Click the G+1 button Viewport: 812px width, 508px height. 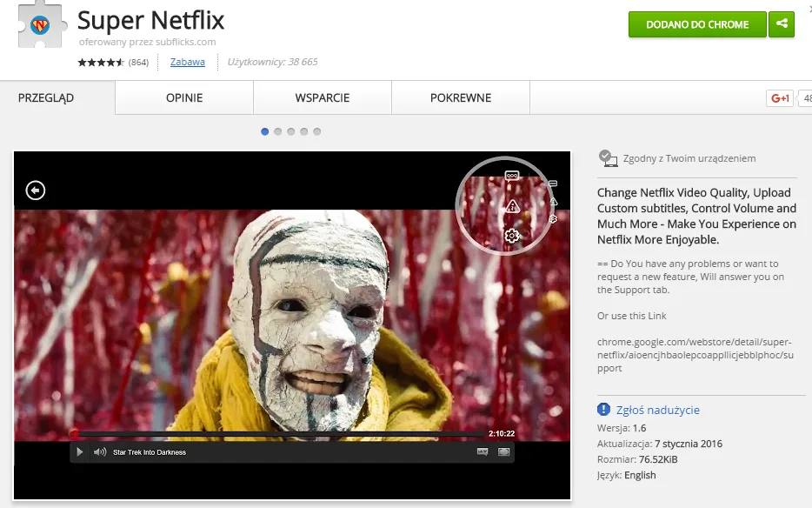780,98
